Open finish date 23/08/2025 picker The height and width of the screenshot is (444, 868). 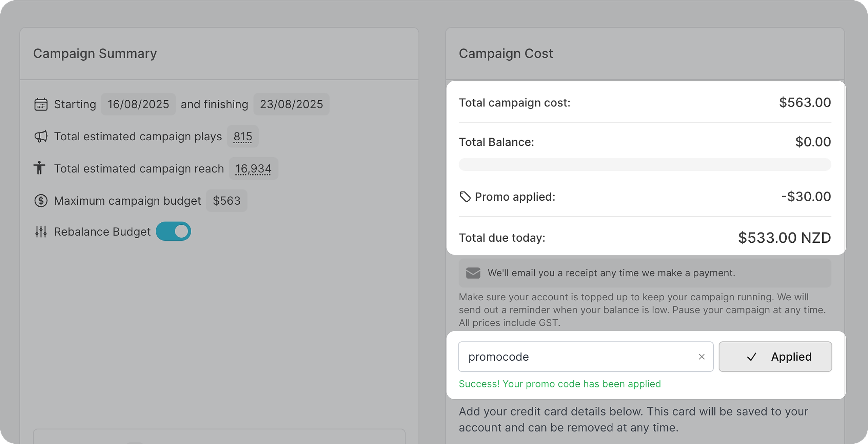pos(291,104)
